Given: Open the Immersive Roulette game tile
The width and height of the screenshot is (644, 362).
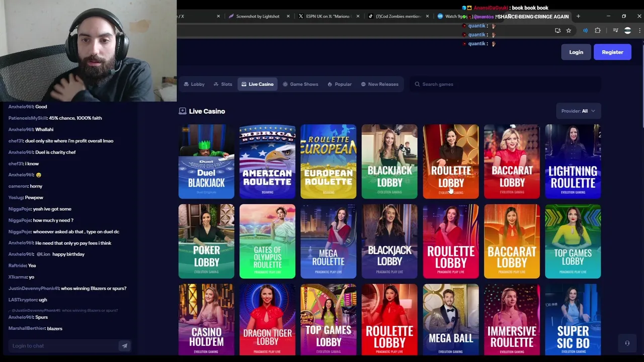Looking at the screenshot, I should coord(512,320).
